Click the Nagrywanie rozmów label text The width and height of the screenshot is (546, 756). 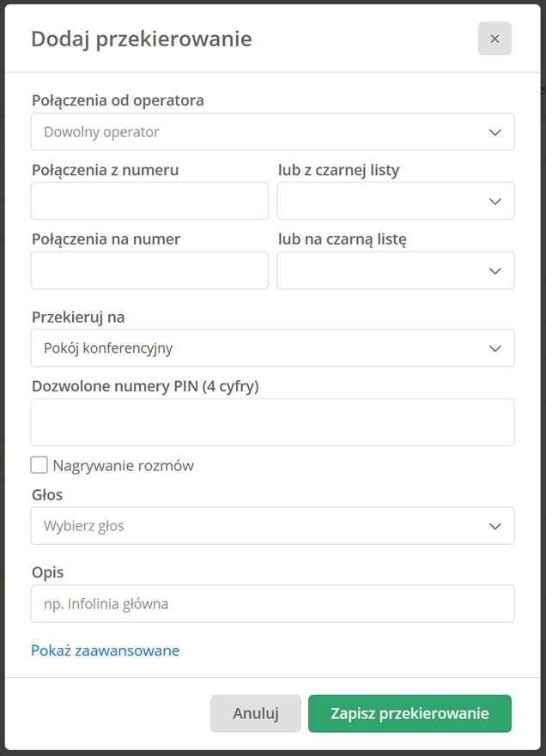(x=123, y=466)
